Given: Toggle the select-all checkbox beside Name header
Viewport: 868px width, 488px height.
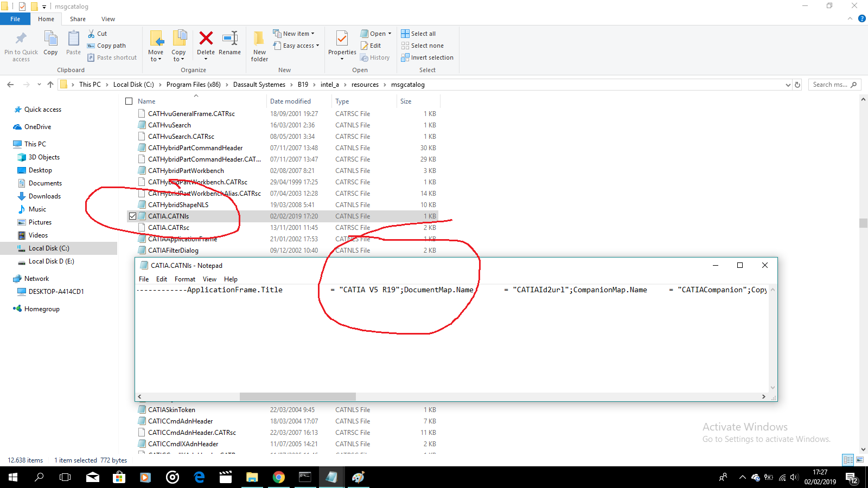Looking at the screenshot, I should (x=129, y=101).
